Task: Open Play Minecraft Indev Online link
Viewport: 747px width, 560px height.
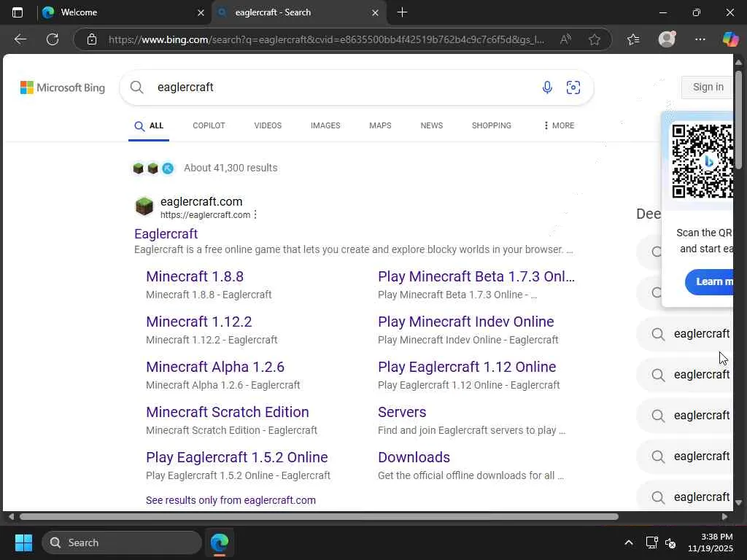Action: 466,322
